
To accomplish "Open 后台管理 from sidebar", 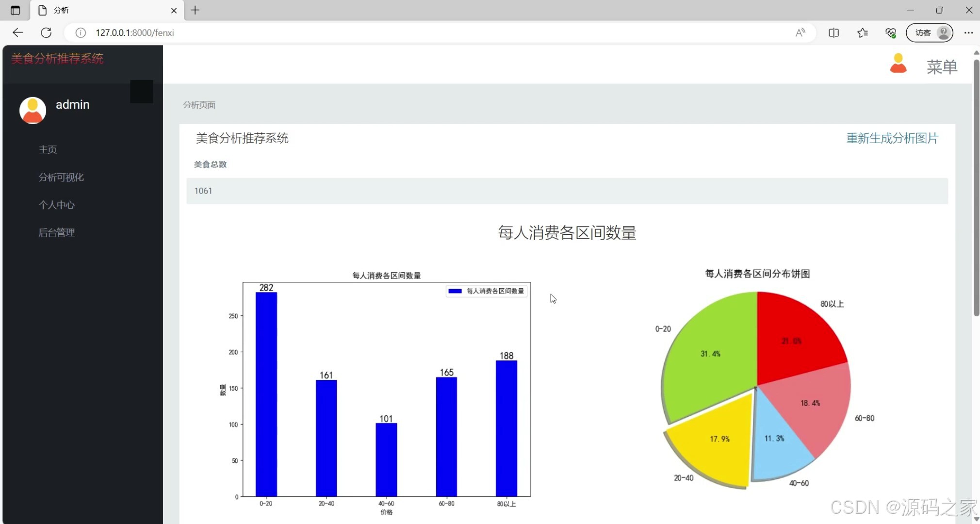I will click(57, 232).
